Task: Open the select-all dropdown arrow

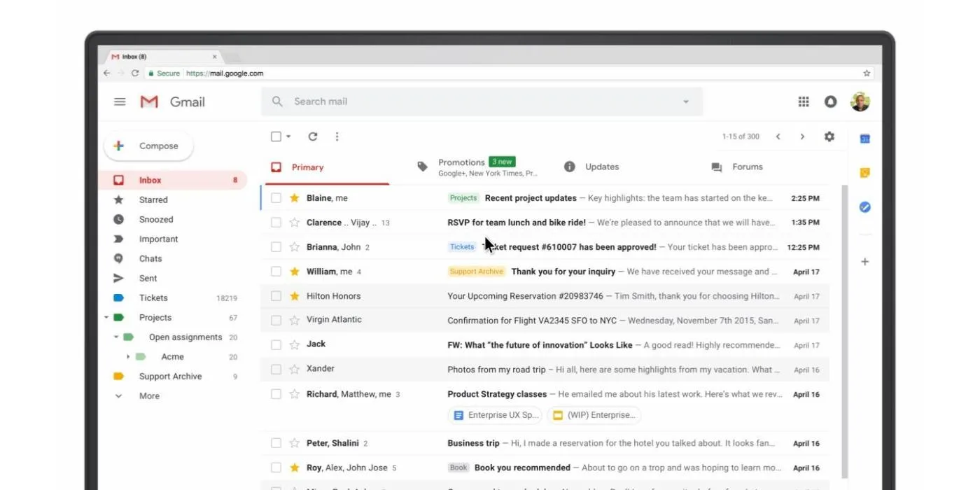Action: tap(288, 136)
